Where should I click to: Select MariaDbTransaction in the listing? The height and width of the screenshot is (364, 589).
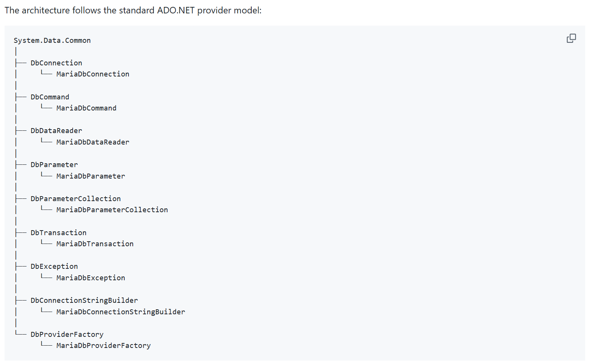[x=95, y=244]
